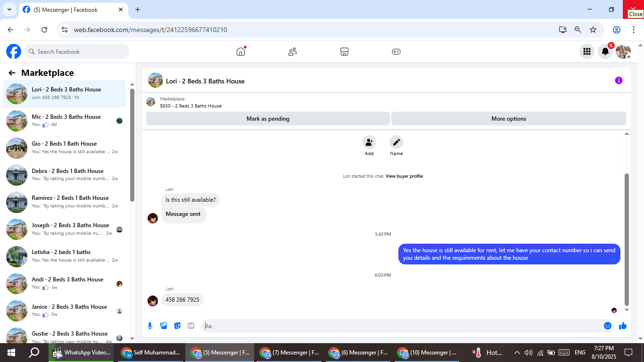The height and width of the screenshot is (362, 644).
Task: Click the Name pencil icon
Action: click(396, 142)
